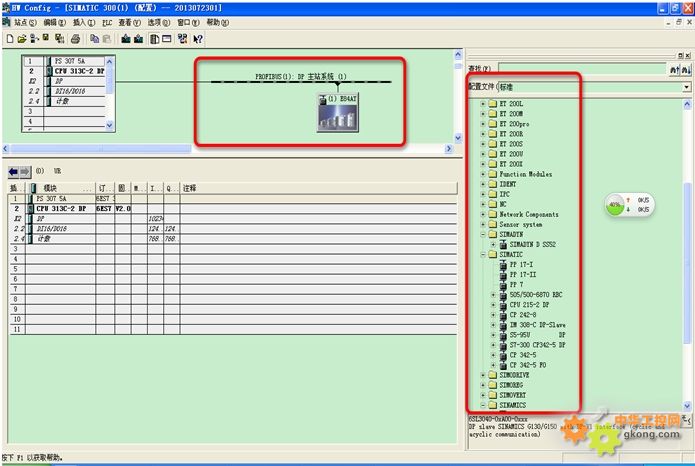Click the context Help arrow toolbar icon
This screenshot has height=466, width=695.
198,39
